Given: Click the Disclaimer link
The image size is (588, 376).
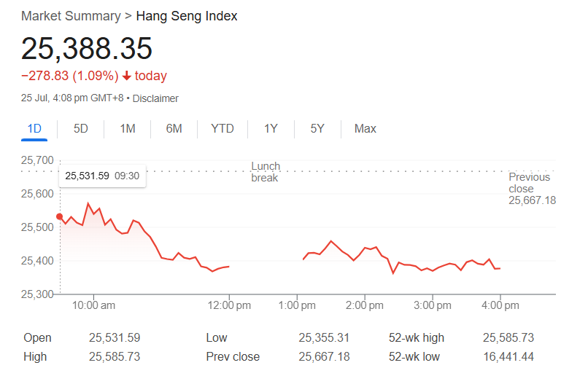Looking at the screenshot, I should 155,98.
